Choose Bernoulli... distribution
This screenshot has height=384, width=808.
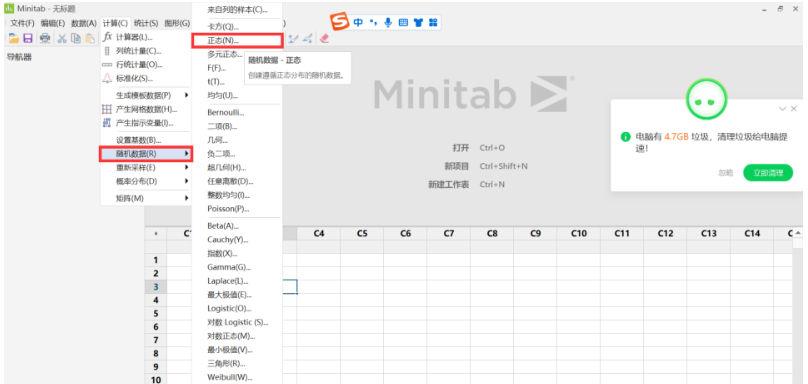(237, 112)
